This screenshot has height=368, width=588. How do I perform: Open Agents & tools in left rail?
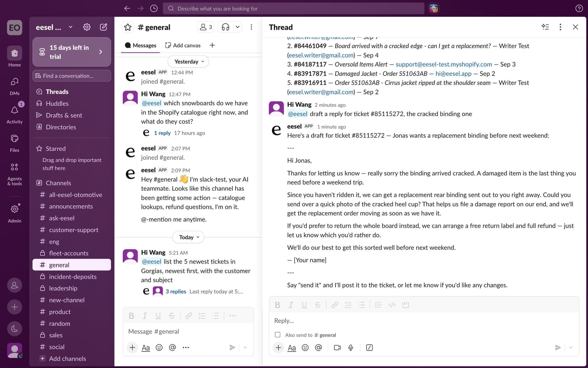pos(14,174)
